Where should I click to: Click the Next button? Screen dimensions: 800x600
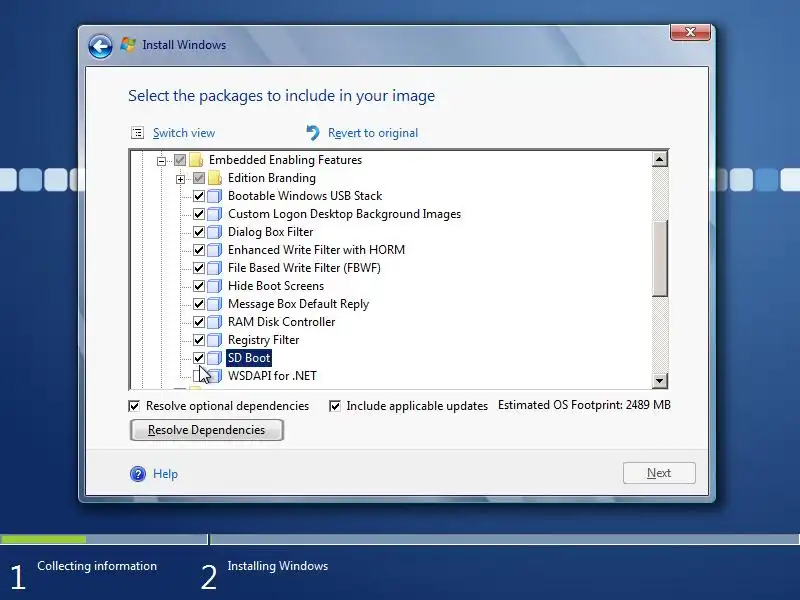pyautogui.click(x=659, y=473)
